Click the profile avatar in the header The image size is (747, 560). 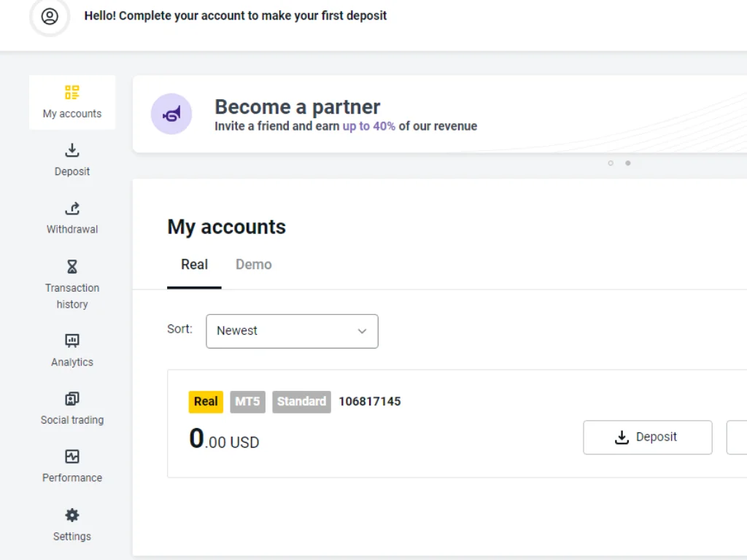[50, 18]
